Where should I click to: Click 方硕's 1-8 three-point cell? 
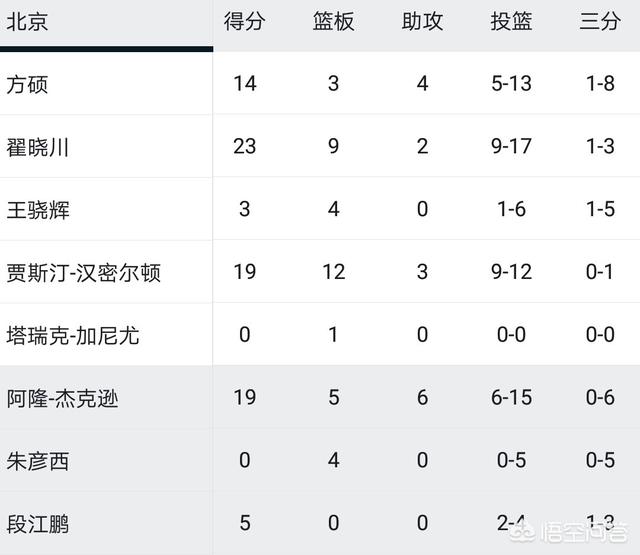pyautogui.click(x=600, y=83)
